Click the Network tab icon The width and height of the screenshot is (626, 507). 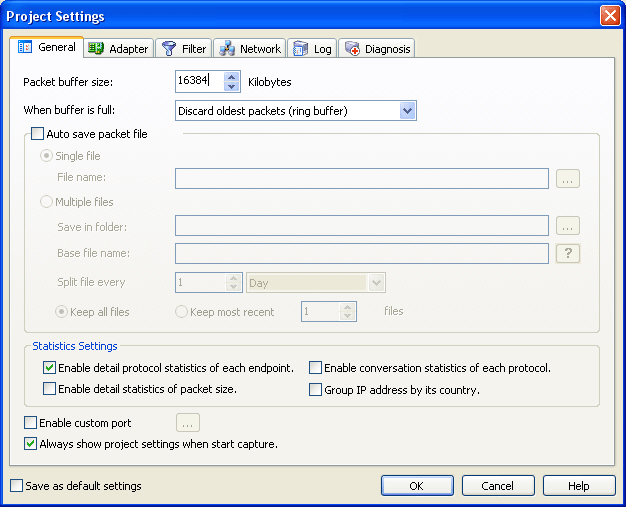[x=227, y=48]
